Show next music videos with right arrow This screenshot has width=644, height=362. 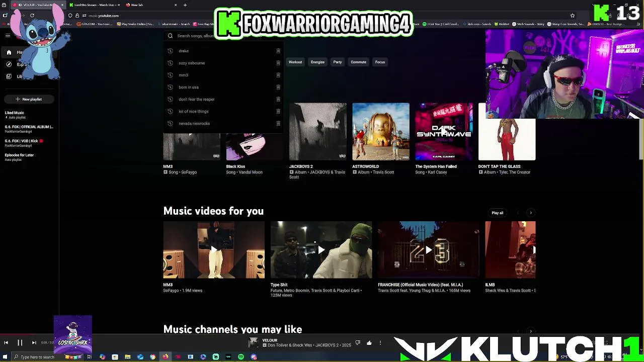[531, 213]
